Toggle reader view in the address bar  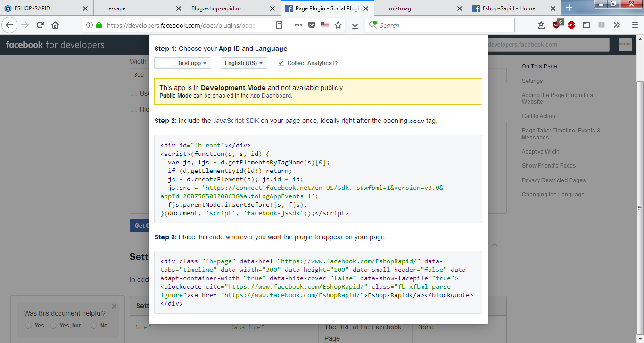point(279,25)
